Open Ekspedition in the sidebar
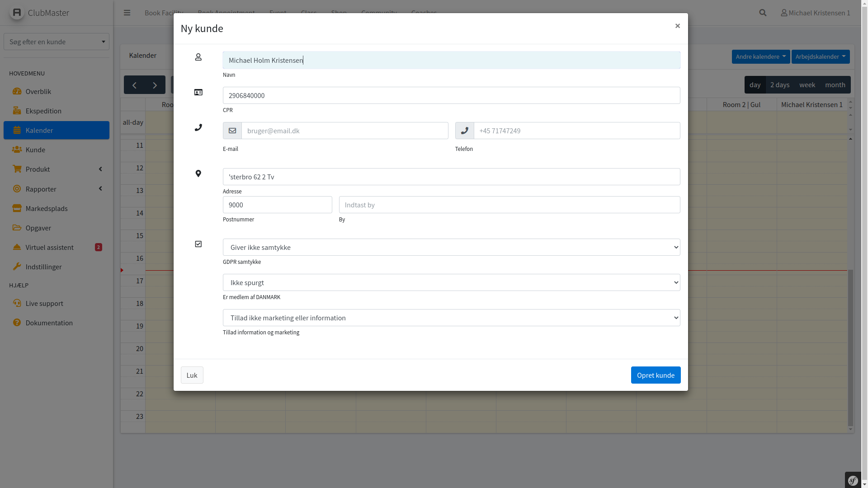This screenshot has width=868, height=488. pos(43,111)
